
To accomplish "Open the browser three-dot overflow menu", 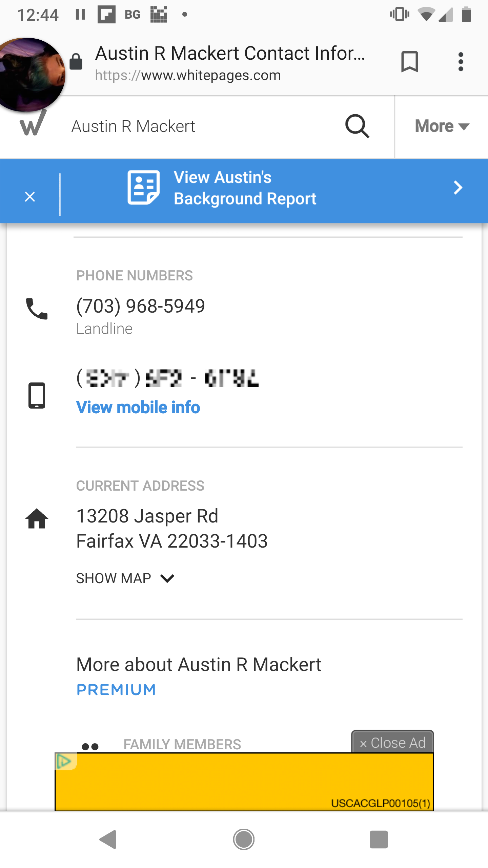I will click(x=461, y=62).
